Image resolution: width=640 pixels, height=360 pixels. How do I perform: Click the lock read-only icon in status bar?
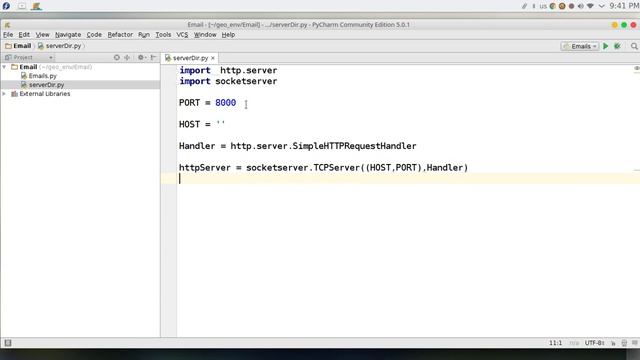pos(613,343)
